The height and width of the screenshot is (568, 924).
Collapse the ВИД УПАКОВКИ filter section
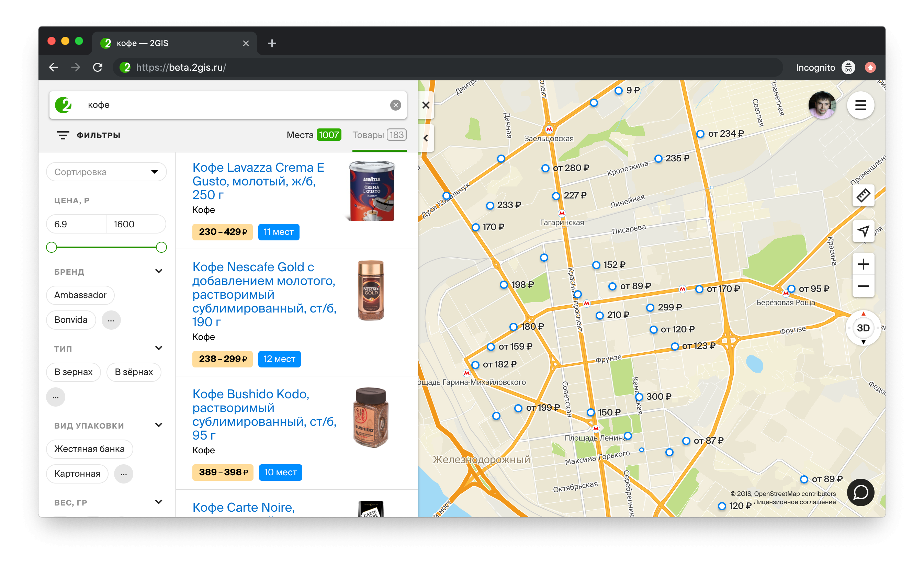[x=159, y=425]
